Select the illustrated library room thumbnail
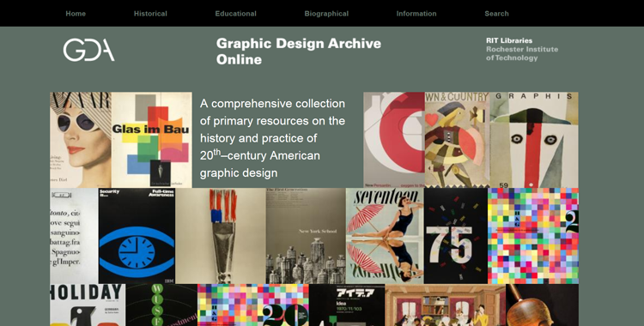 (x=445, y=305)
